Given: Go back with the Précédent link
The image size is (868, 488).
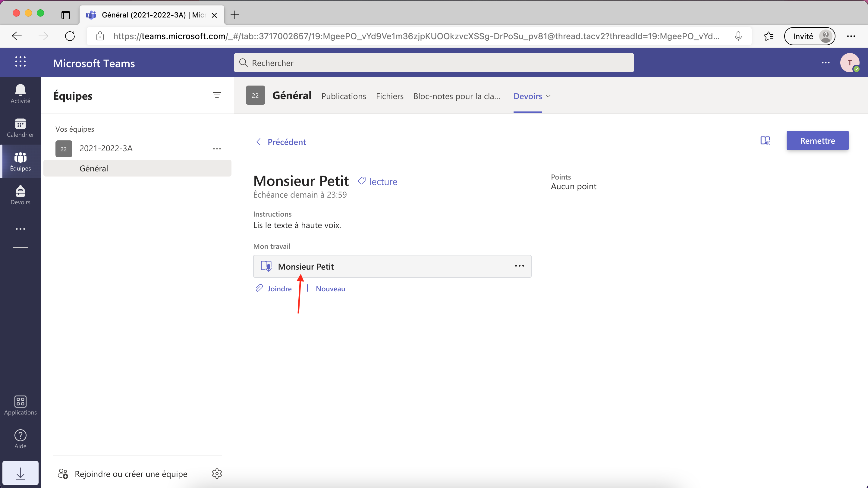Looking at the screenshot, I should pos(280,142).
